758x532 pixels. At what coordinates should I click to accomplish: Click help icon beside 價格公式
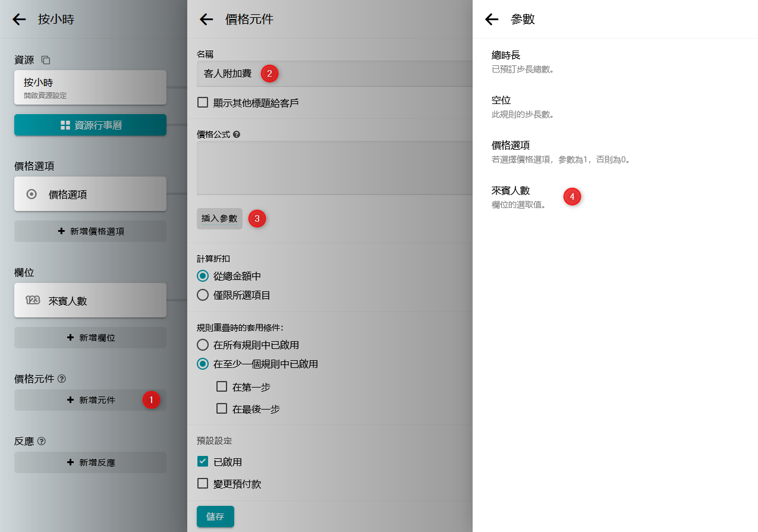237,134
